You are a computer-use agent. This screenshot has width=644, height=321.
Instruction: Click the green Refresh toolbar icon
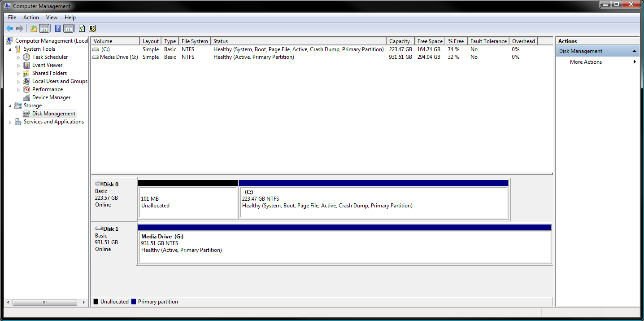click(x=82, y=28)
